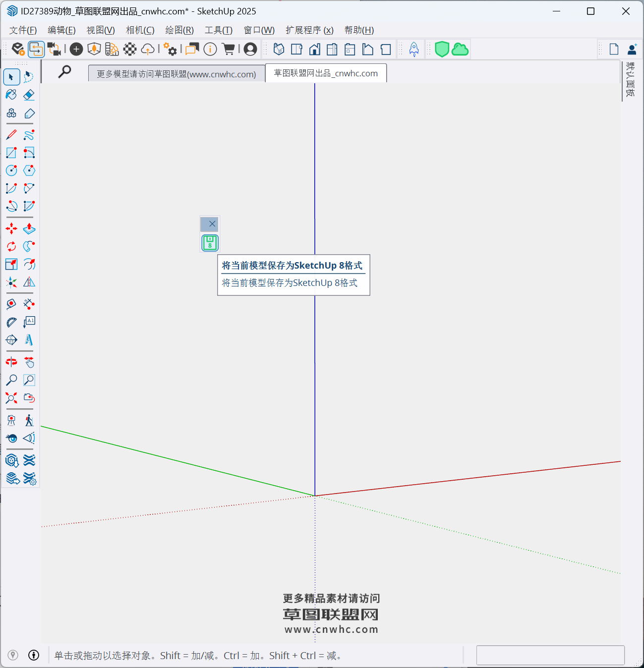The height and width of the screenshot is (668, 644).
Task: Activate the Tape Measure tool
Action: tap(11, 304)
